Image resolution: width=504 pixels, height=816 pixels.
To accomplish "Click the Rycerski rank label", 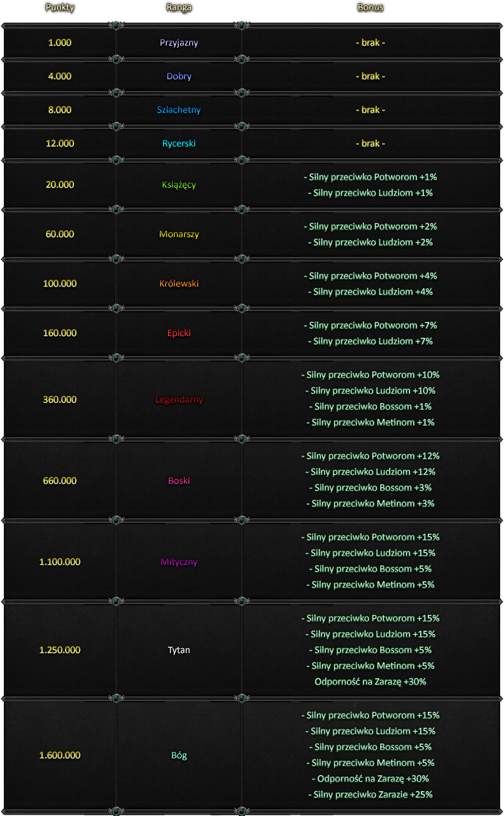I will coord(179,143).
